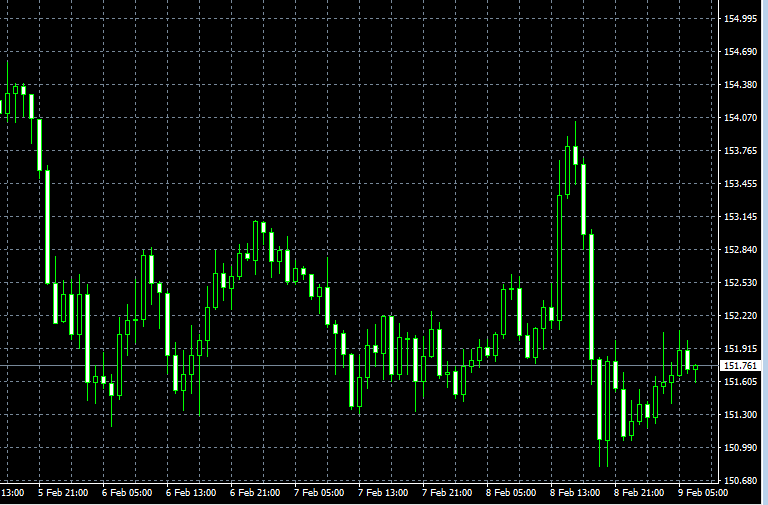Click the 7 Feb 21:00 time label
The image size is (768, 505).
[447, 493]
